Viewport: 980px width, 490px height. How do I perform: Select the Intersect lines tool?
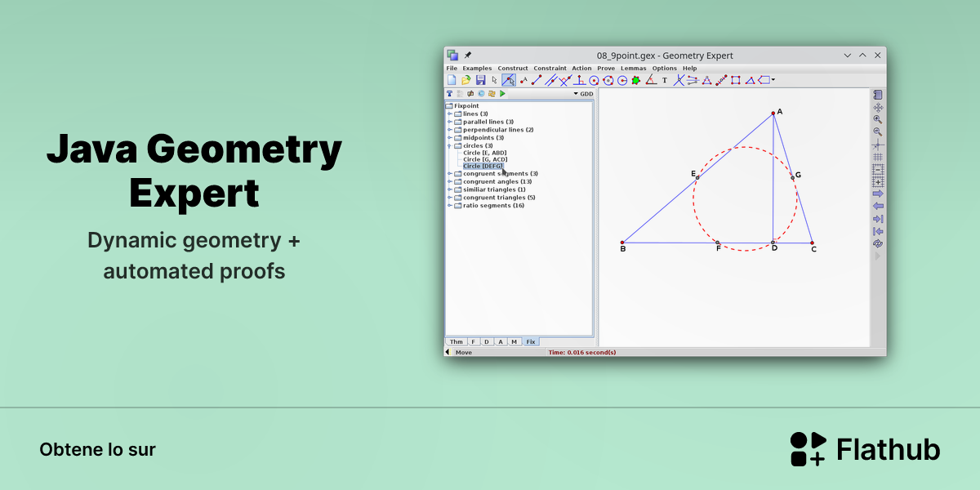coord(679,80)
